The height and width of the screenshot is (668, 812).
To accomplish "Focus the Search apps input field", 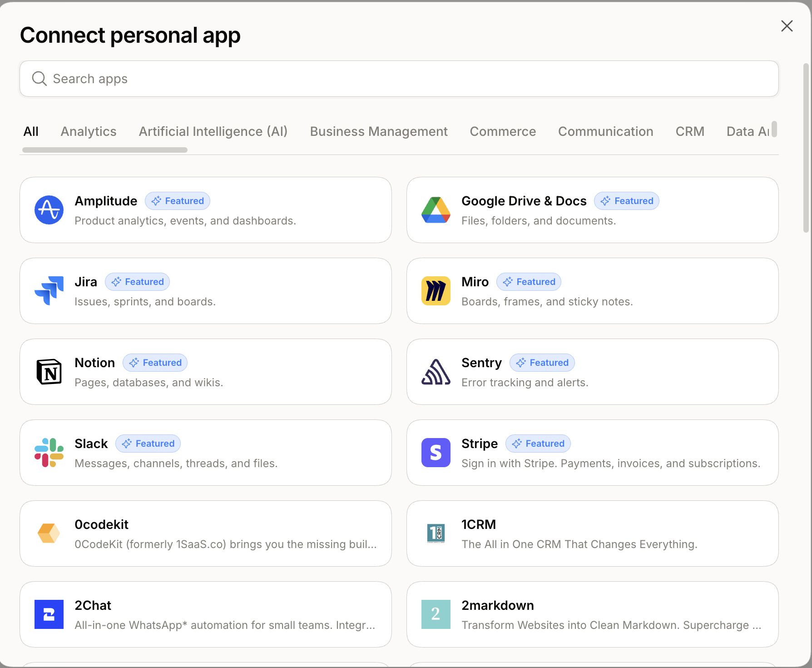I will point(399,79).
